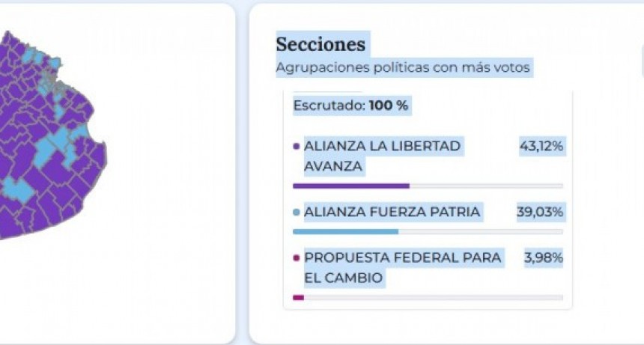644x345 pixels.
Task: Select the light-blue district at the map's lower left
Action: tap(18, 189)
